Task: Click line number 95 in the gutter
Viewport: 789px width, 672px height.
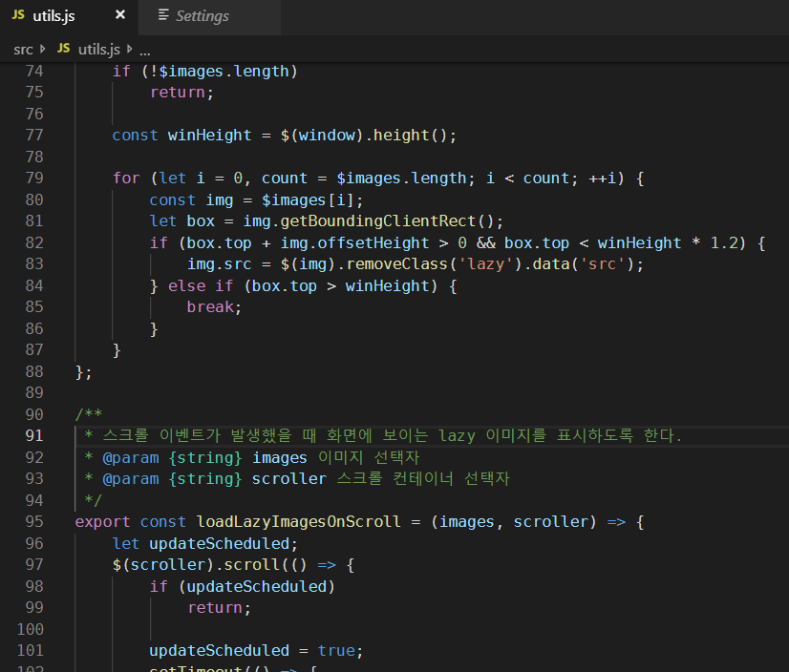Action: (x=33, y=522)
